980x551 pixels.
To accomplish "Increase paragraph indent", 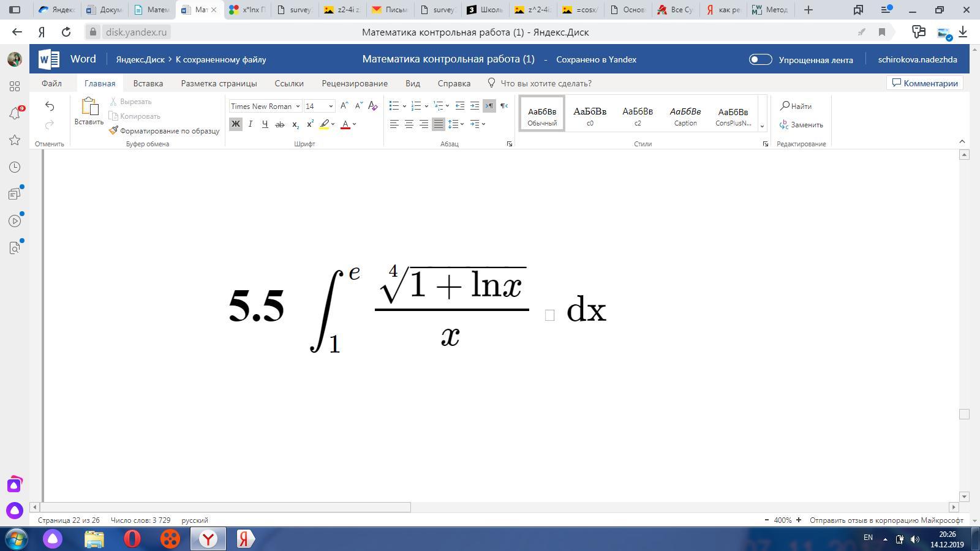I will (x=475, y=106).
